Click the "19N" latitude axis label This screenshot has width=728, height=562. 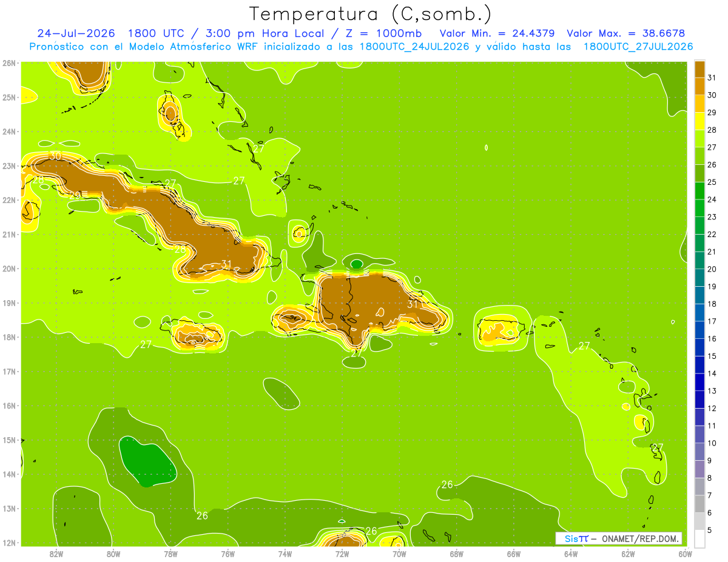point(9,303)
